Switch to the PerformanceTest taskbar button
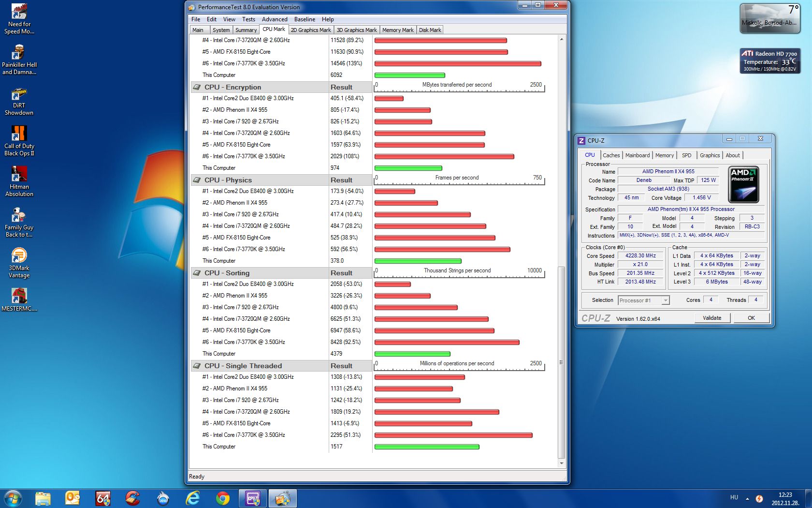Image resolution: width=812 pixels, height=508 pixels. (x=283, y=498)
